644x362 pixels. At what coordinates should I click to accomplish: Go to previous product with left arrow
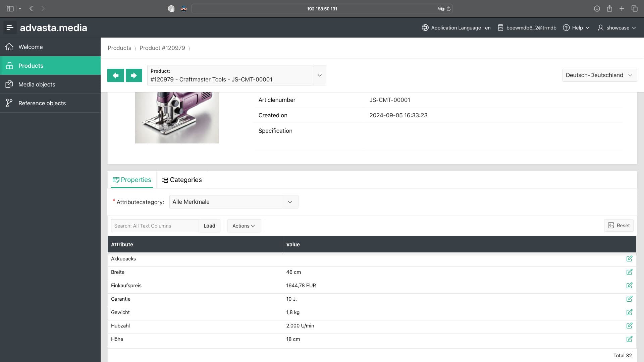click(116, 75)
